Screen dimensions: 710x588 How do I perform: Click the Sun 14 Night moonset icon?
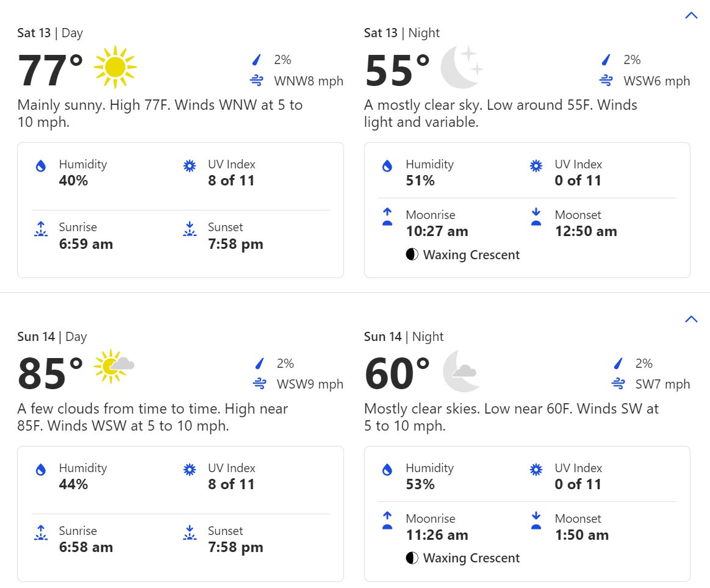(536, 520)
